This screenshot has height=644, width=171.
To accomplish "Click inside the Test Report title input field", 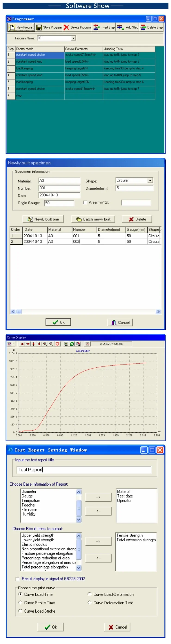I will click(84, 470).
